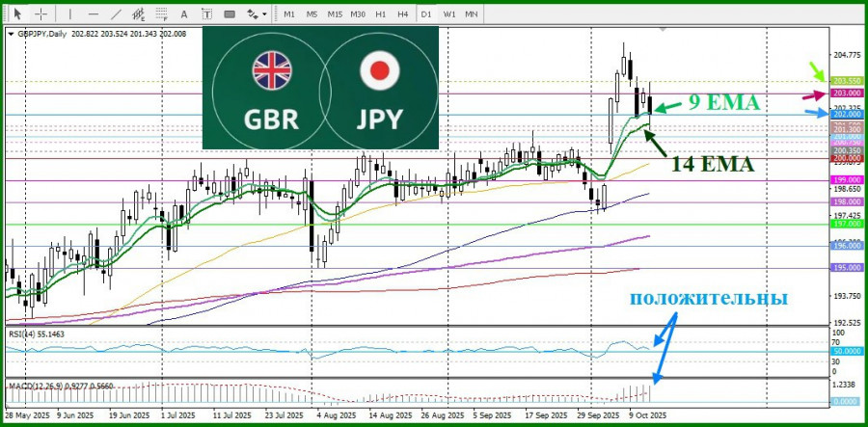Click the Arrows objects icon
868x427 pixels.
click(x=253, y=13)
